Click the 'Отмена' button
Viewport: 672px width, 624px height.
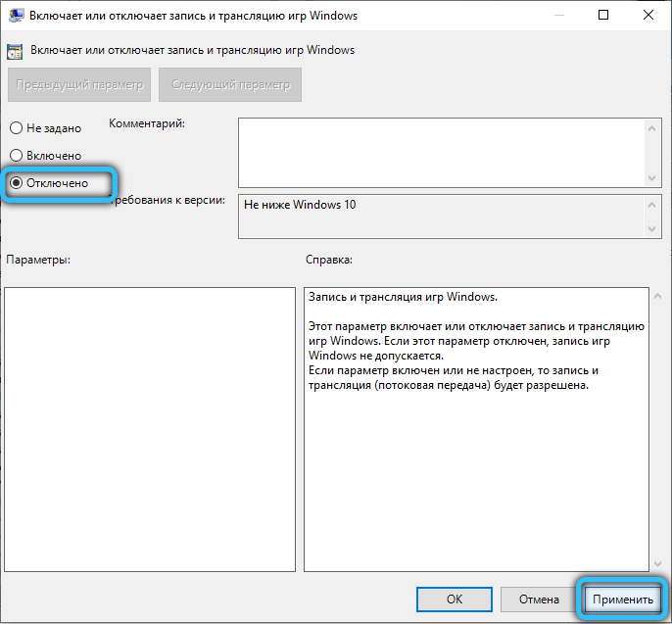coord(539,600)
